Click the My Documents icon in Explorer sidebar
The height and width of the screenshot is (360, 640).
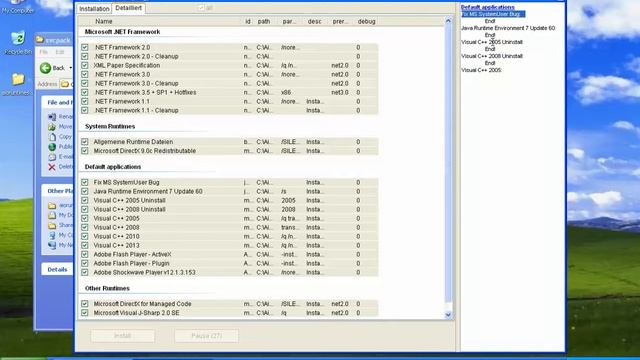(x=52, y=215)
